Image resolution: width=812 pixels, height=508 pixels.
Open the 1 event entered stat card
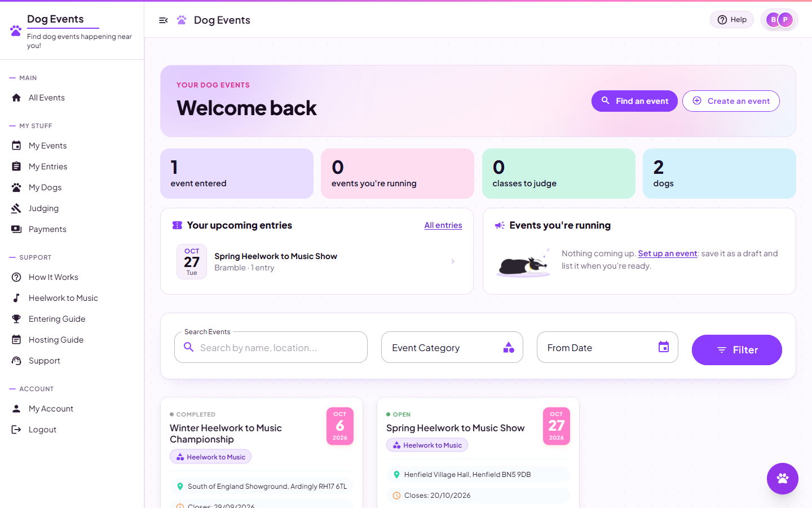point(237,173)
